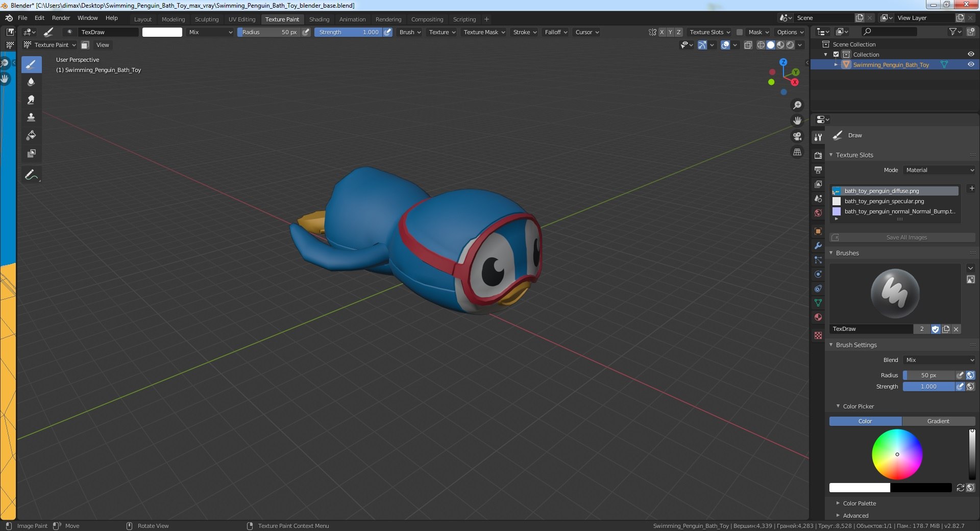
Task: Open the Stroke dropdown
Action: [x=525, y=32]
